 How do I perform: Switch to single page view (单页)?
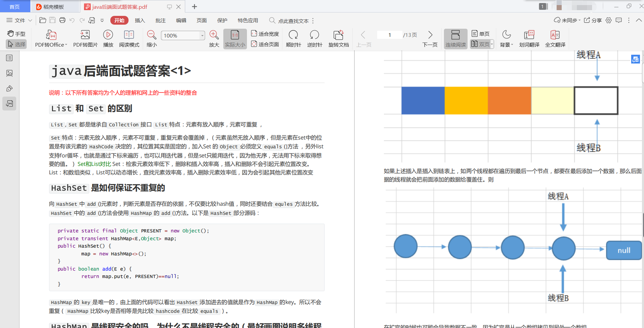(480, 34)
